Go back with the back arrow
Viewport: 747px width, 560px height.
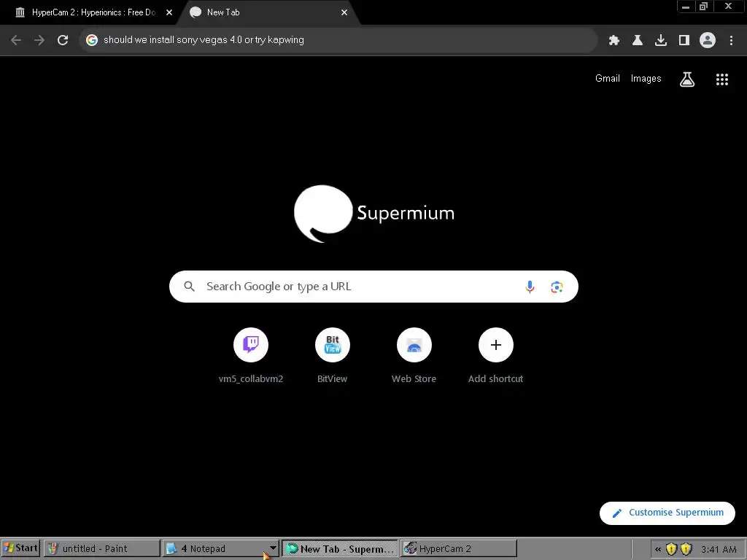point(16,40)
